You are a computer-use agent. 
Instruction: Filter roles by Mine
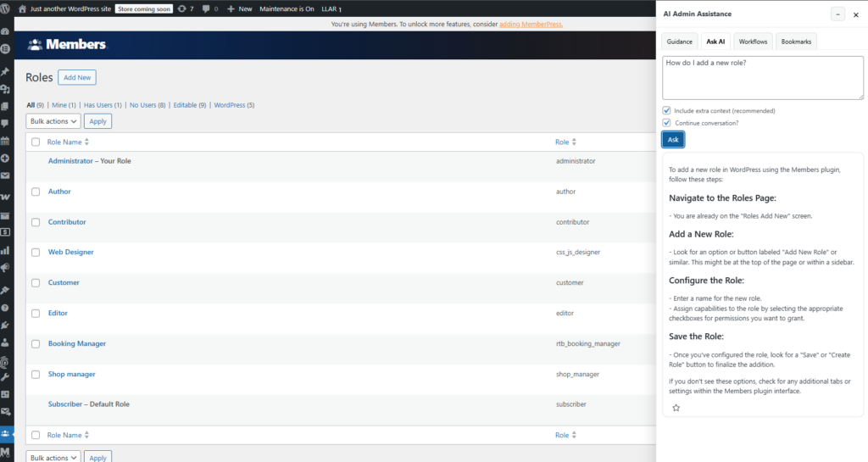click(x=64, y=105)
